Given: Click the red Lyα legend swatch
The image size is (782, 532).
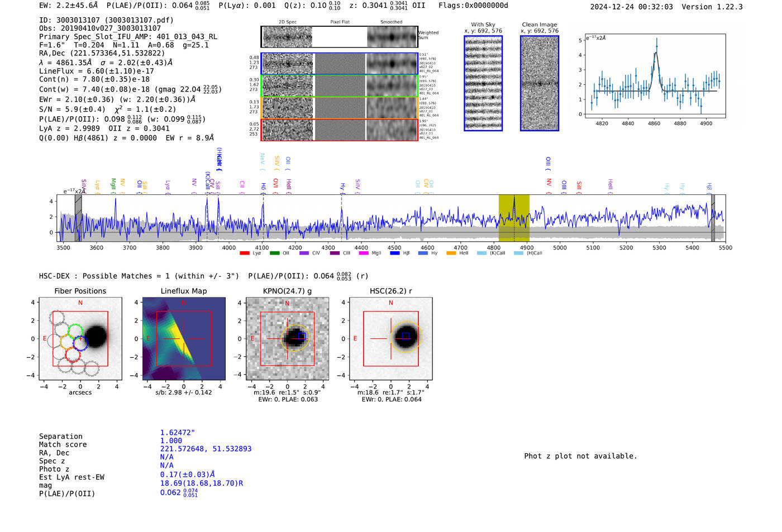Looking at the screenshot, I should (x=244, y=253).
